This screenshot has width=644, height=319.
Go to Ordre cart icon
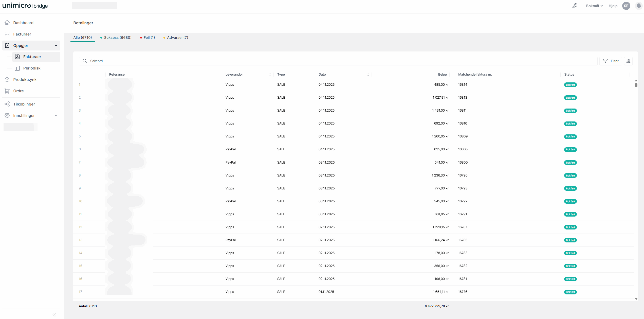point(7,91)
